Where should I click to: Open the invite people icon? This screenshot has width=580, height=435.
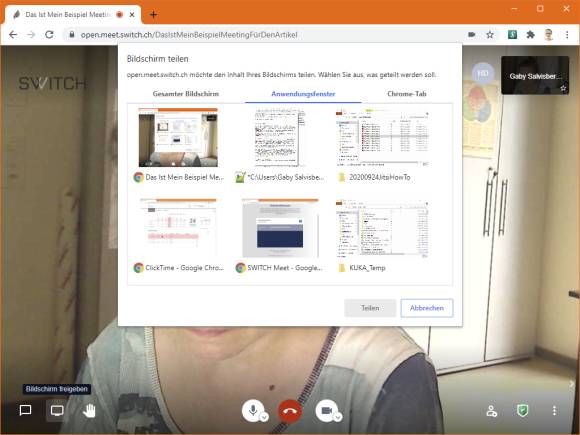coord(491,411)
